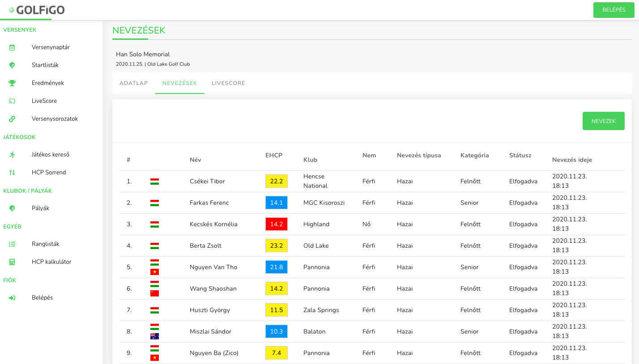Click Vietnamese flag in Nguyen Van Tho row
639x364 pixels.
coord(154,272)
